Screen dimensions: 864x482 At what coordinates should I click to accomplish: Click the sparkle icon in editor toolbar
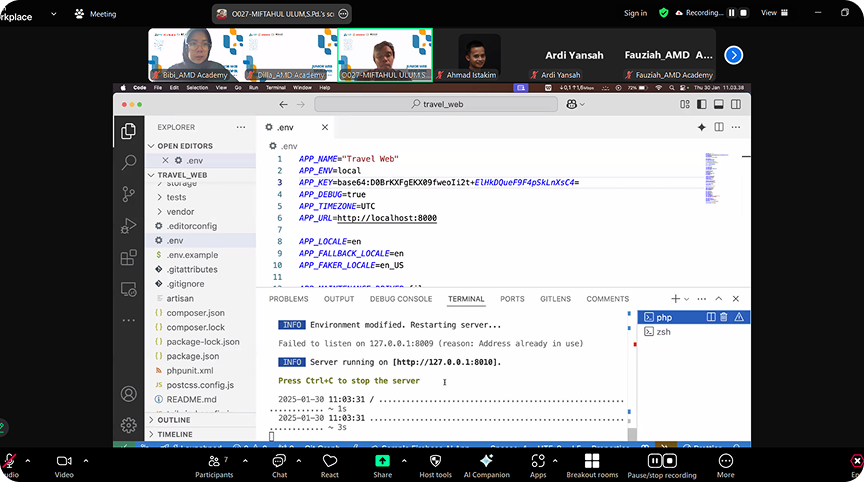pos(701,127)
